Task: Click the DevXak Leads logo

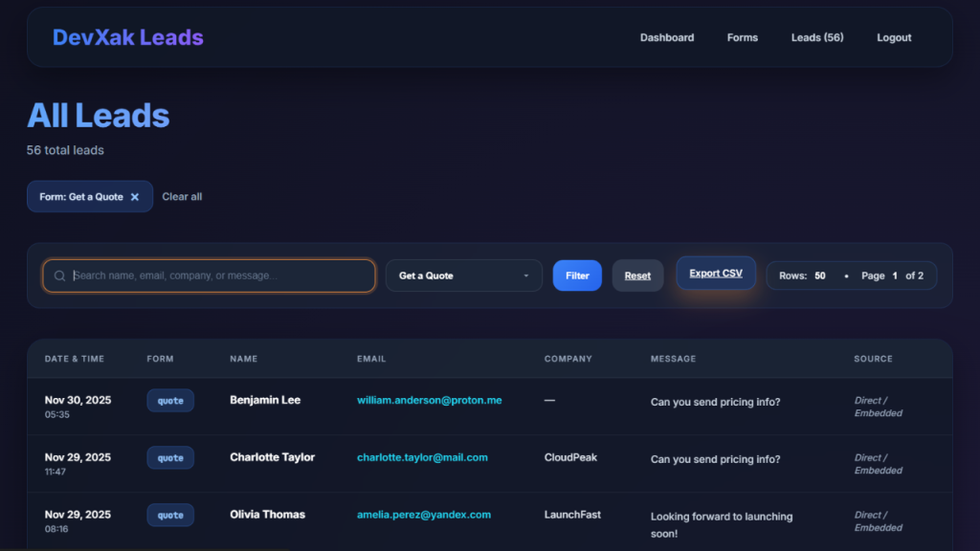Action: click(127, 37)
